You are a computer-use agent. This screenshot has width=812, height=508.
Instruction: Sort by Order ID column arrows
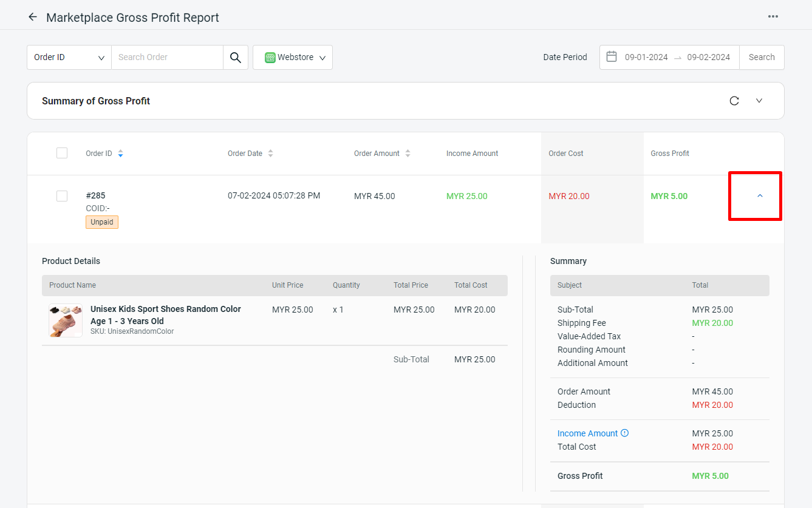[x=120, y=154]
